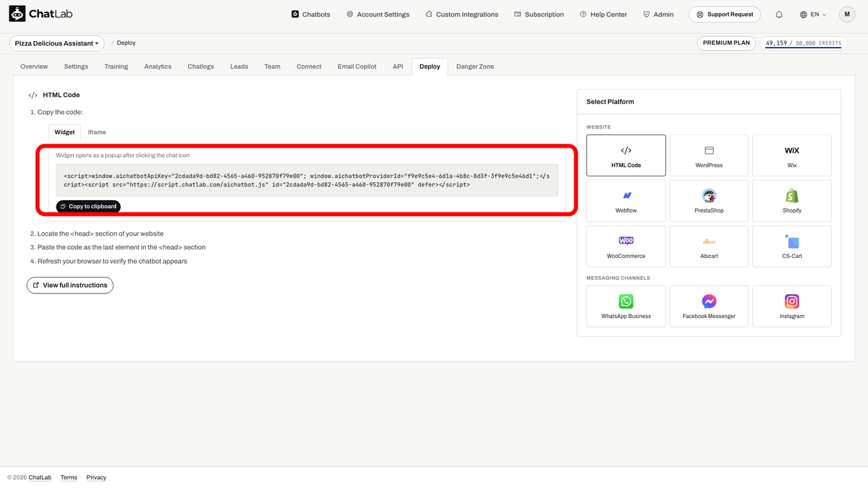Select the Shopify platform icon

click(x=792, y=196)
